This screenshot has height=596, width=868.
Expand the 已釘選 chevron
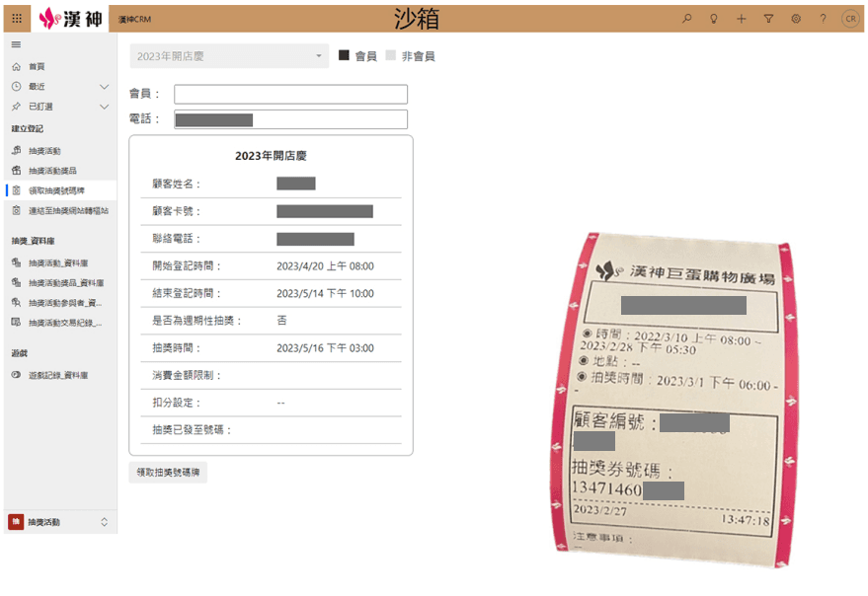pyautogui.click(x=104, y=107)
